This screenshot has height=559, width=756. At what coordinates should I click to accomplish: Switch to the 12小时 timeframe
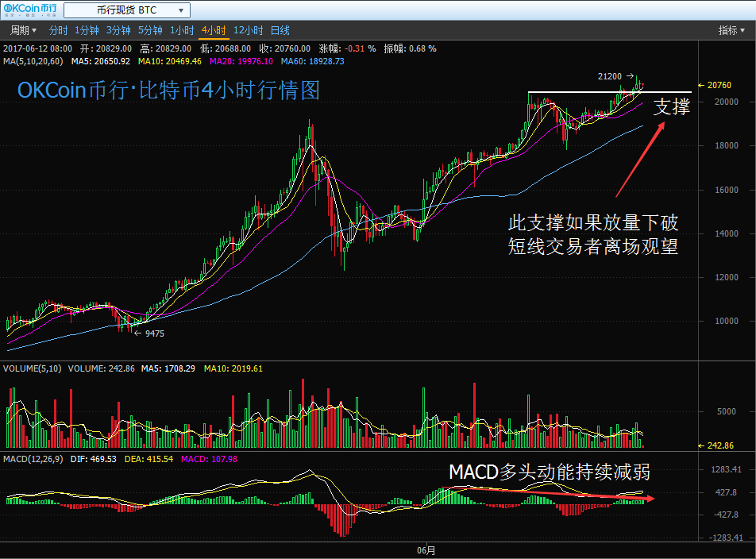tap(248, 30)
